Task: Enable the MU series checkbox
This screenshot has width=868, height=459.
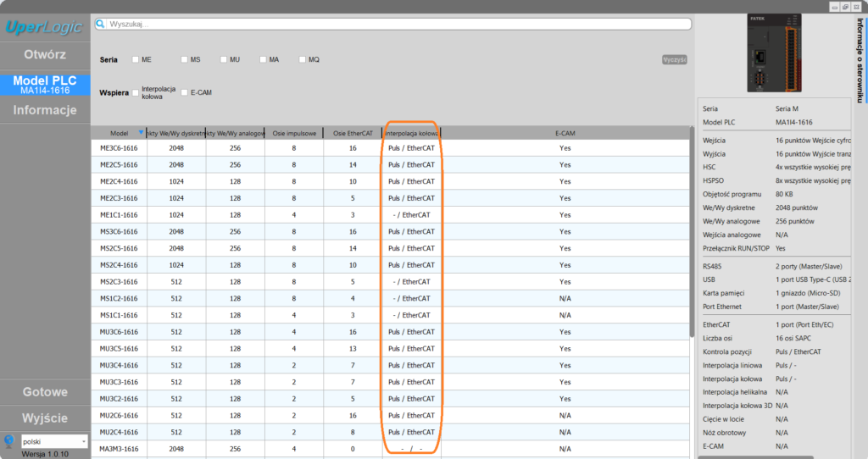Action: click(x=224, y=60)
